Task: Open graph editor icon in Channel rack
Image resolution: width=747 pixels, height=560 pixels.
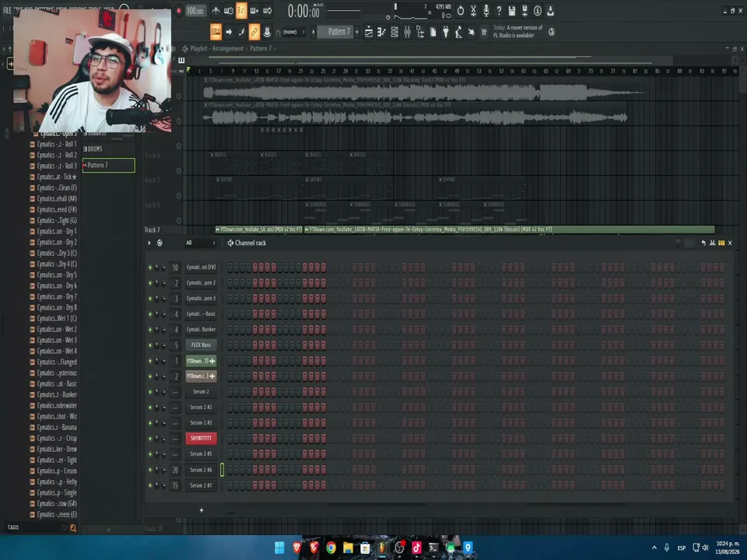Action: point(713,243)
